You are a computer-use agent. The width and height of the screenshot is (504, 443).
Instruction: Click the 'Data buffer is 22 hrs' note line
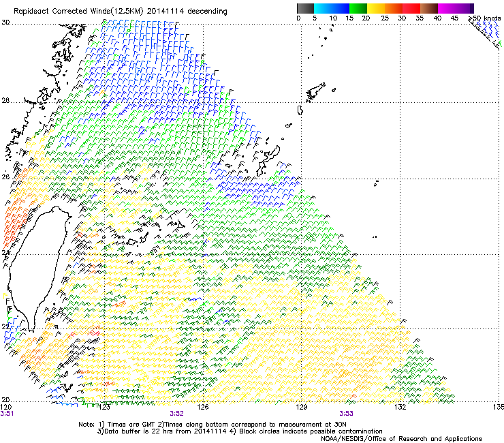pos(240,431)
